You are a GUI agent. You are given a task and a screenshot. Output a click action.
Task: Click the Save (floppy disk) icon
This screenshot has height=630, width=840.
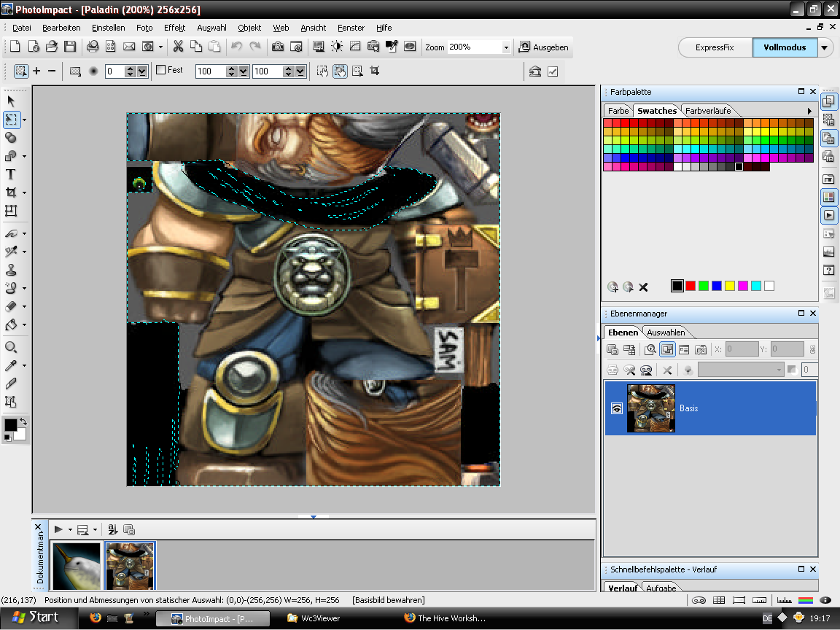(x=70, y=47)
